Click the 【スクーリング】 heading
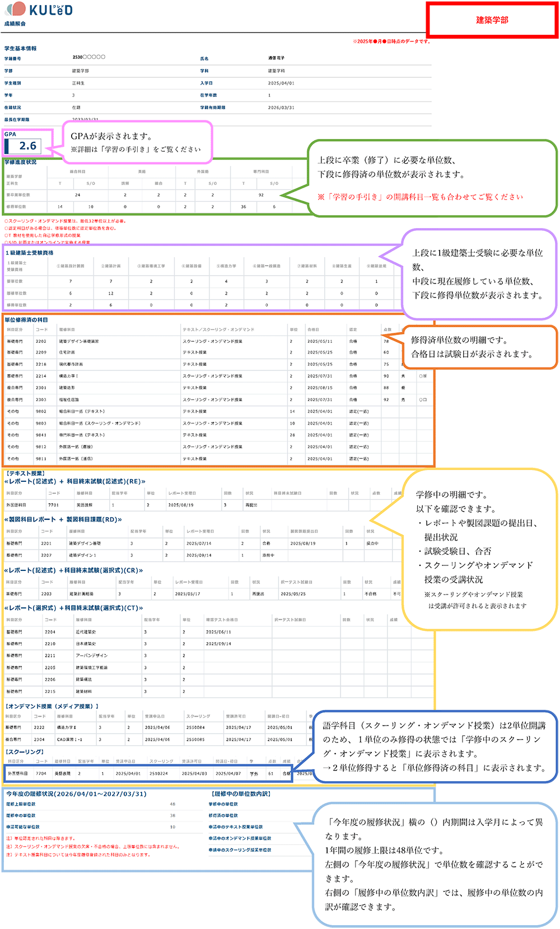Screen dimensions: 560x929 click(x=25, y=752)
